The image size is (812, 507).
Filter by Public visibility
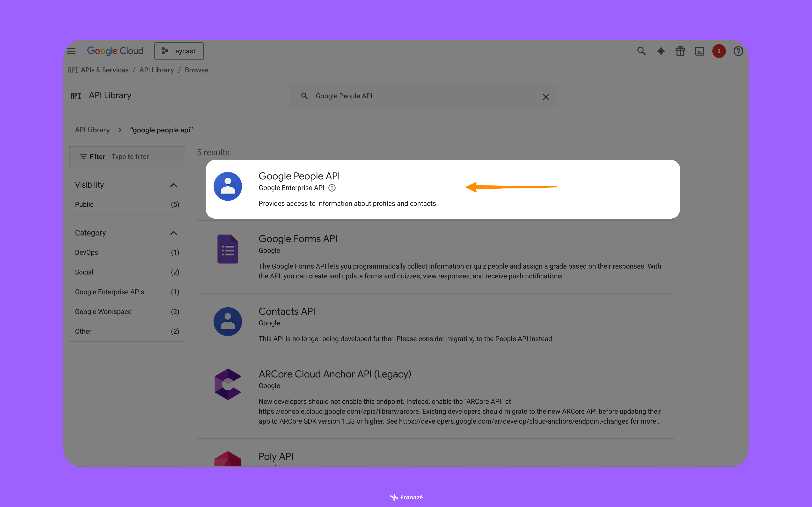pos(84,204)
